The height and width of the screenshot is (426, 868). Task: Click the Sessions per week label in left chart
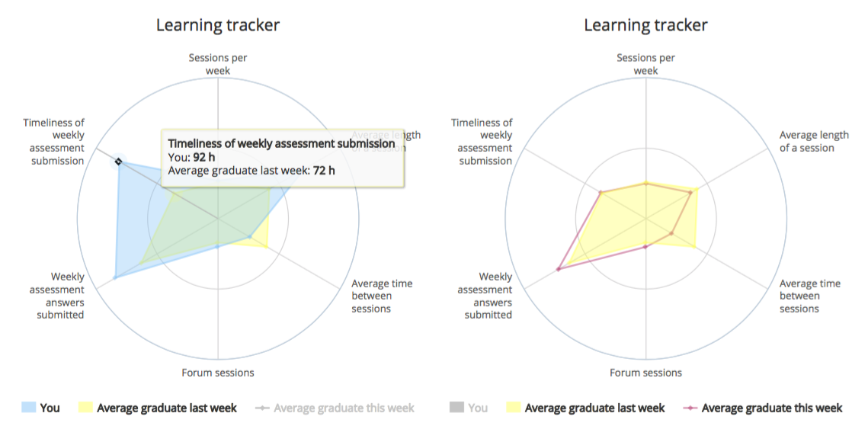coord(218,64)
